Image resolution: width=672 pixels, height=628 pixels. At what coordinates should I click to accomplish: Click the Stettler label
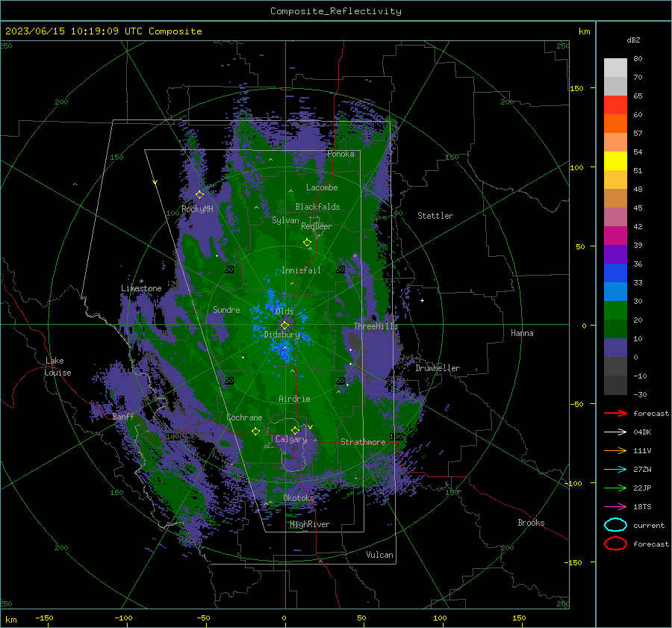(x=435, y=216)
